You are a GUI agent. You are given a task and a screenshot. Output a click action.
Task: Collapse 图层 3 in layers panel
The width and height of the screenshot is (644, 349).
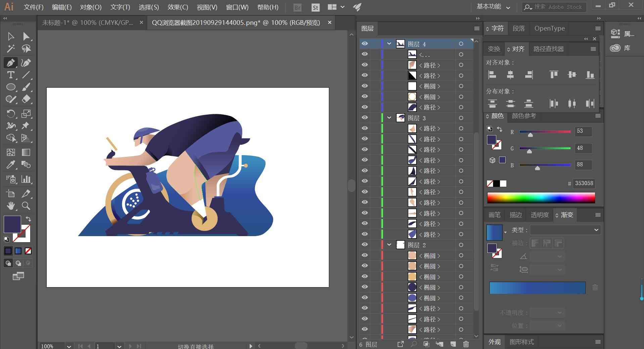389,118
